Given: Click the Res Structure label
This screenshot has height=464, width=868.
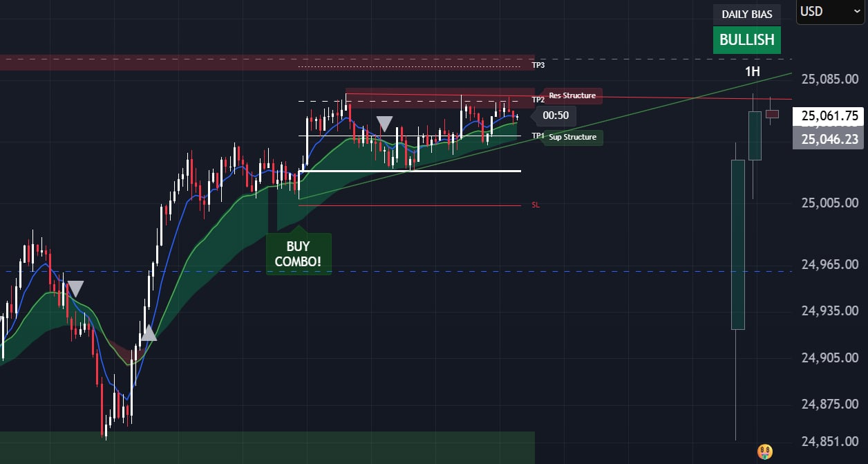Looking at the screenshot, I should click(572, 95).
